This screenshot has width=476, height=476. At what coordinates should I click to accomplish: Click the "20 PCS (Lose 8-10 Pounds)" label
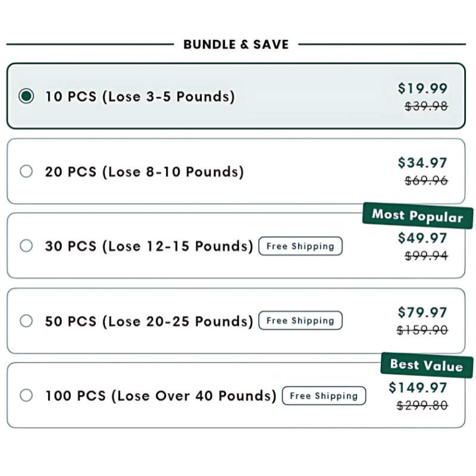pos(145,172)
